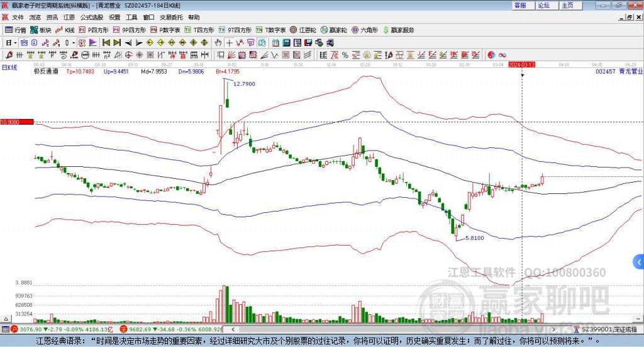The width and height of the screenshot is (644, 347).
Task: Open the 六角形 hexagon tool
Action: coord(365,30)
